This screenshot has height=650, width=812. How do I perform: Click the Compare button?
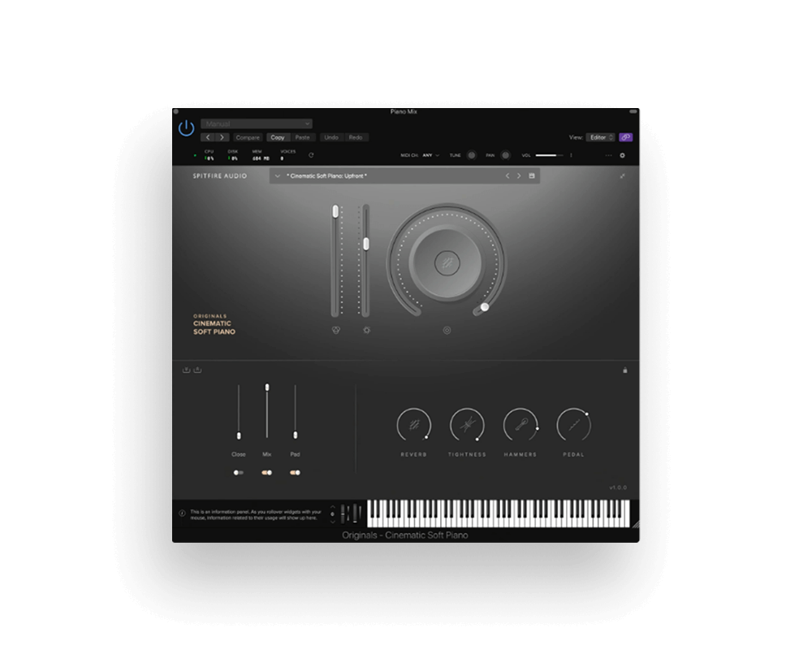248,137
